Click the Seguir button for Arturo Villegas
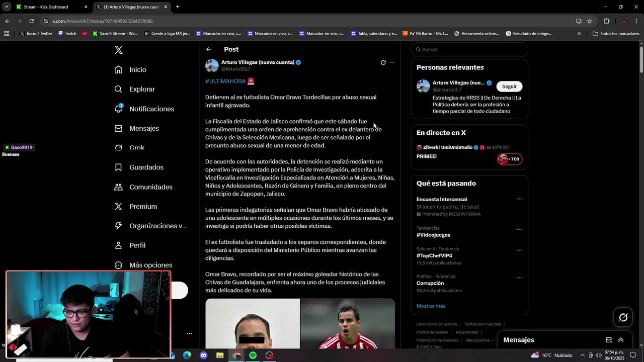Image resolution: width=644 pixels, height=362 pixels. coord(509,86)
